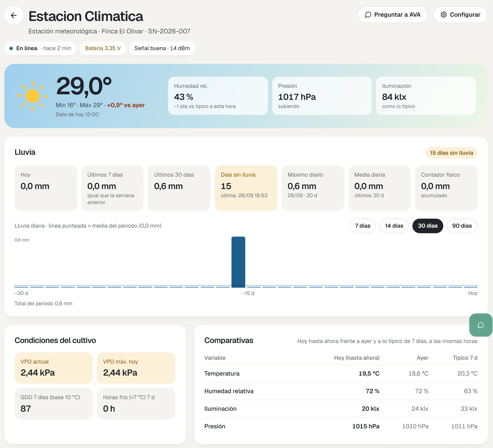
Task: Select the 90 días range
Action: [462, 226]
